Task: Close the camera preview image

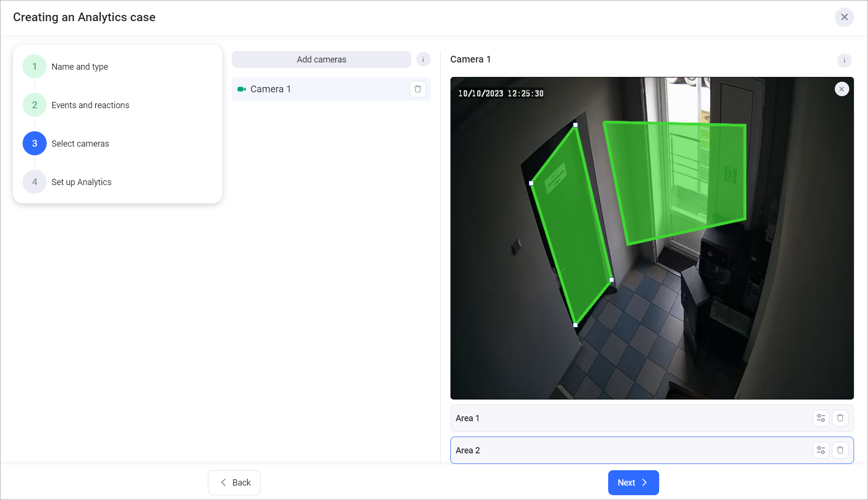Action: click(842, 89)
